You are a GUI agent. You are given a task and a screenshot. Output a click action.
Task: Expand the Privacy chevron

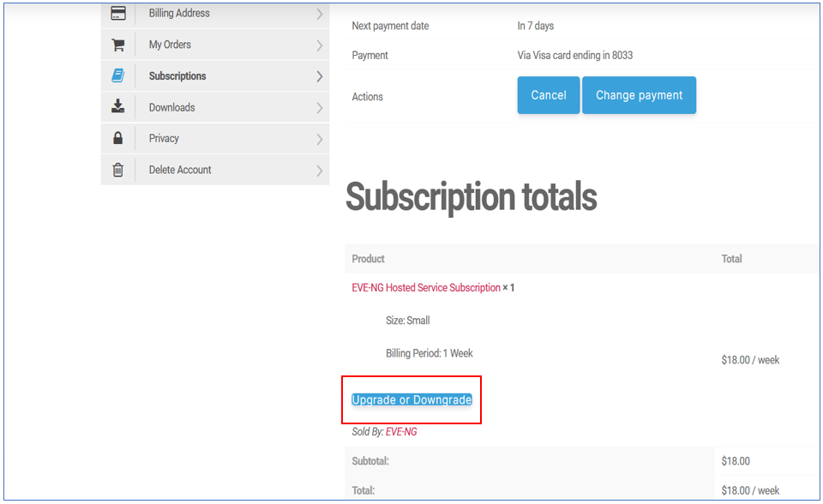[319, 139]
